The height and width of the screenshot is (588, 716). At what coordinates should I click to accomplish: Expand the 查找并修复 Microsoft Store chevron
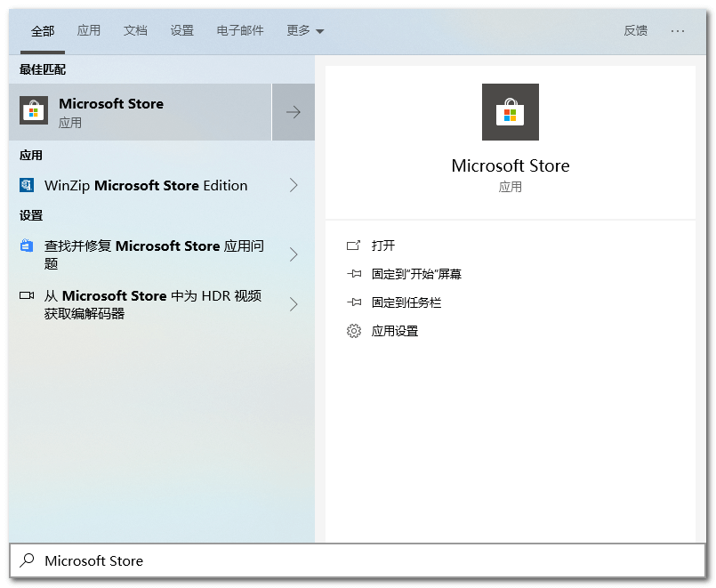[294, 254]
